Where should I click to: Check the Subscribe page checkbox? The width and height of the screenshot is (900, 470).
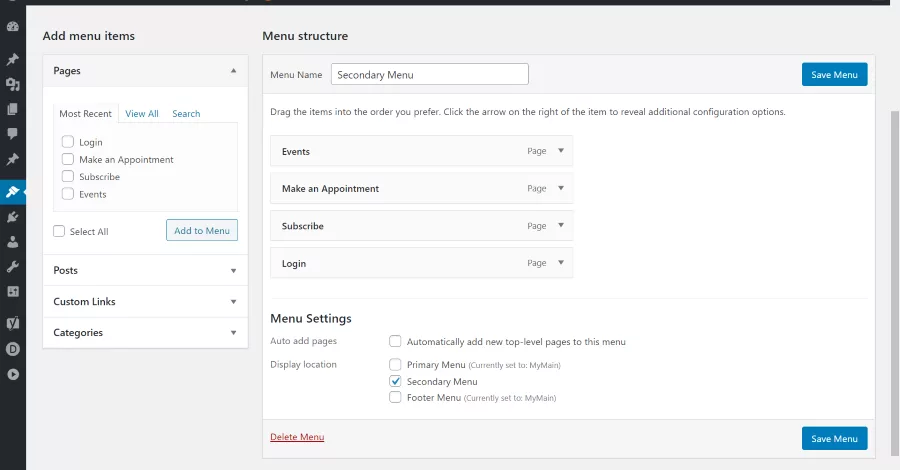tap(68, 176)
